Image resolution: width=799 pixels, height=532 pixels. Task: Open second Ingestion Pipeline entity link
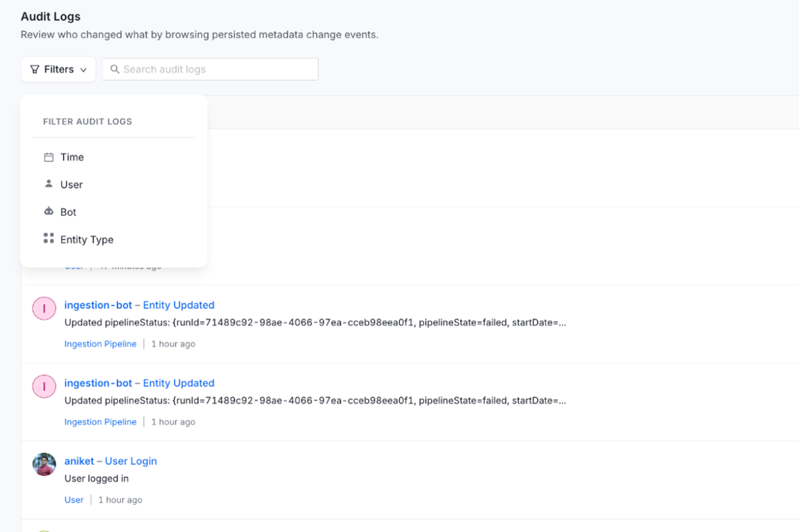pos(100,422)
